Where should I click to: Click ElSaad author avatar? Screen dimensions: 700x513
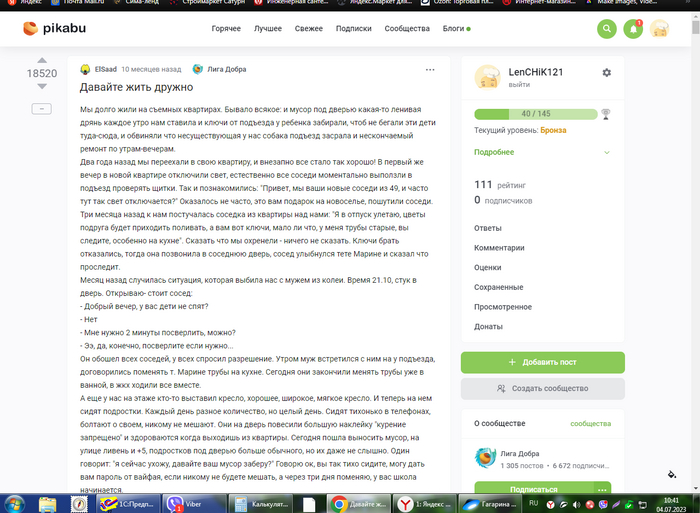coord(85,69)
